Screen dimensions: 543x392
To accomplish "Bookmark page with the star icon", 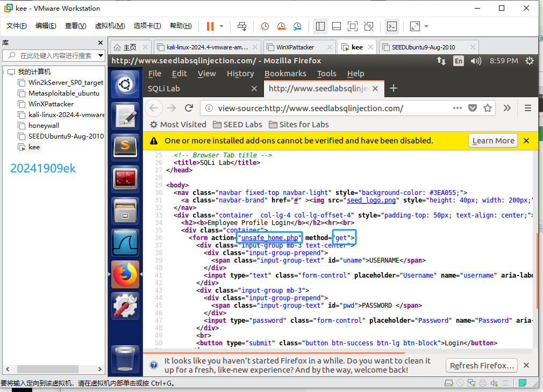I will tap(488, 108).
